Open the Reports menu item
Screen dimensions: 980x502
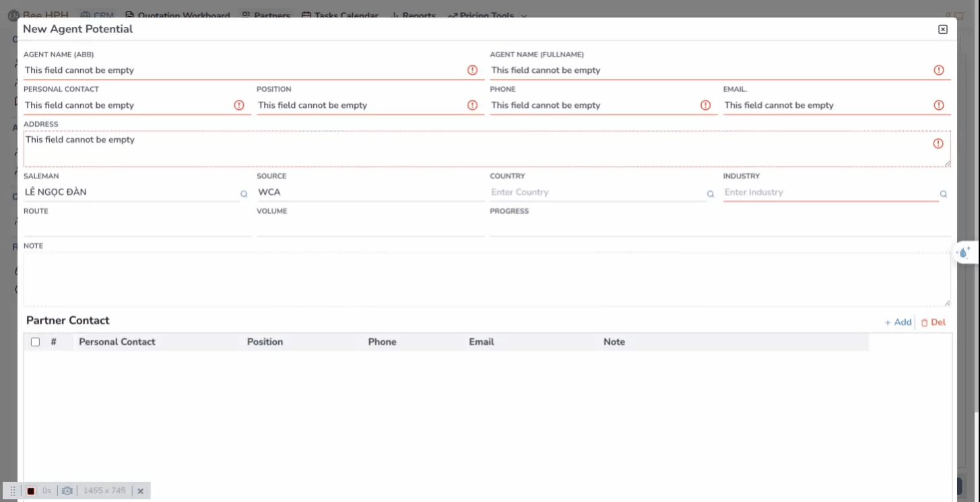tap(414, 15)
